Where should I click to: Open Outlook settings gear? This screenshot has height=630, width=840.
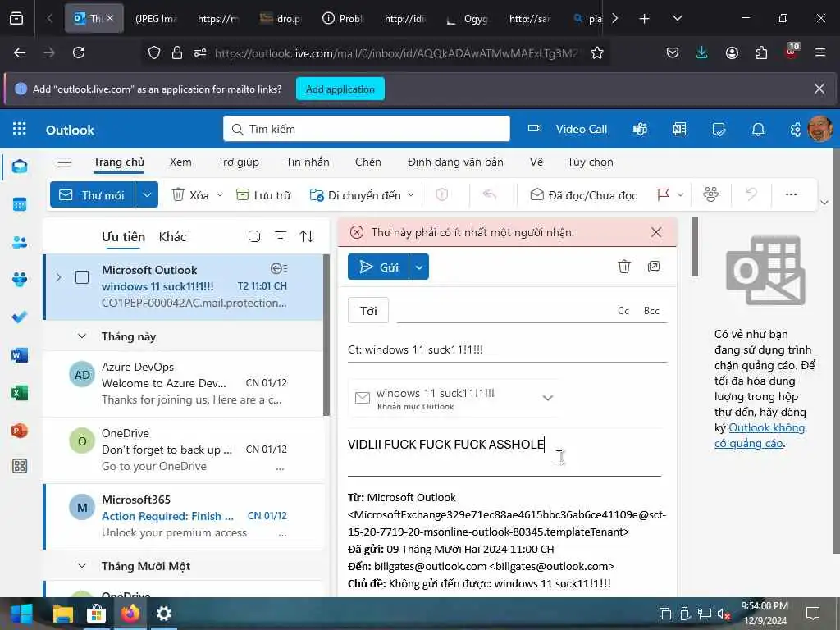tap(796, 129)
